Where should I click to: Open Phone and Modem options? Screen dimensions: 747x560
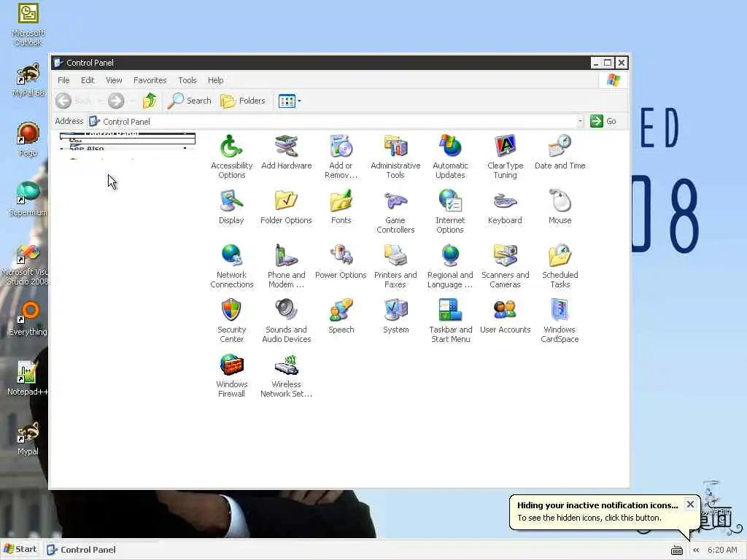coord(286,265)
